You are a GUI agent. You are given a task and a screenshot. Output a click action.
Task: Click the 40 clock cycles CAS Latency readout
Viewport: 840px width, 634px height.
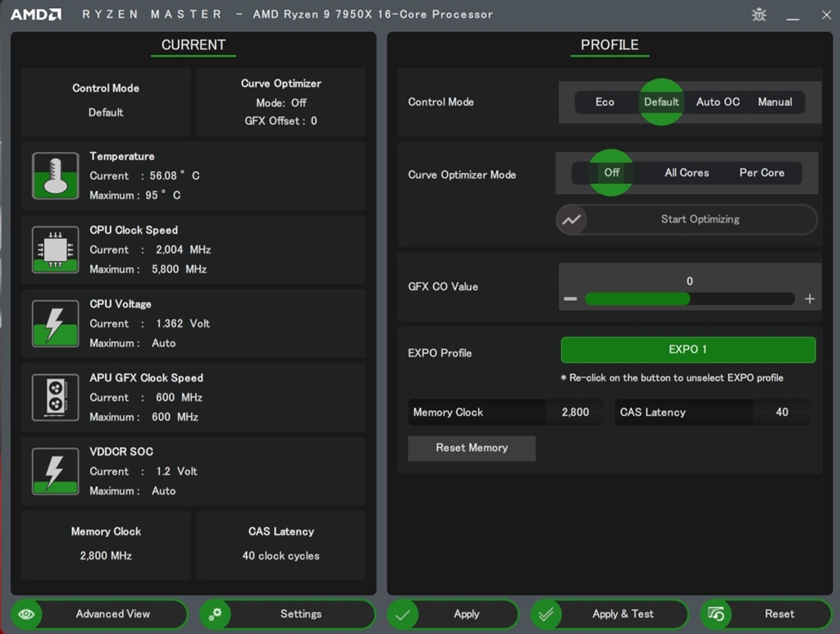click(281, 556)
